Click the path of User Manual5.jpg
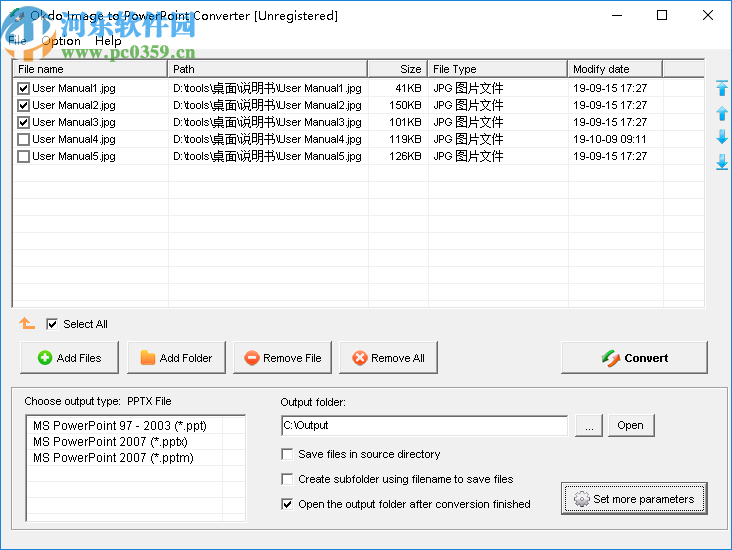 click(x=267, y=156)
